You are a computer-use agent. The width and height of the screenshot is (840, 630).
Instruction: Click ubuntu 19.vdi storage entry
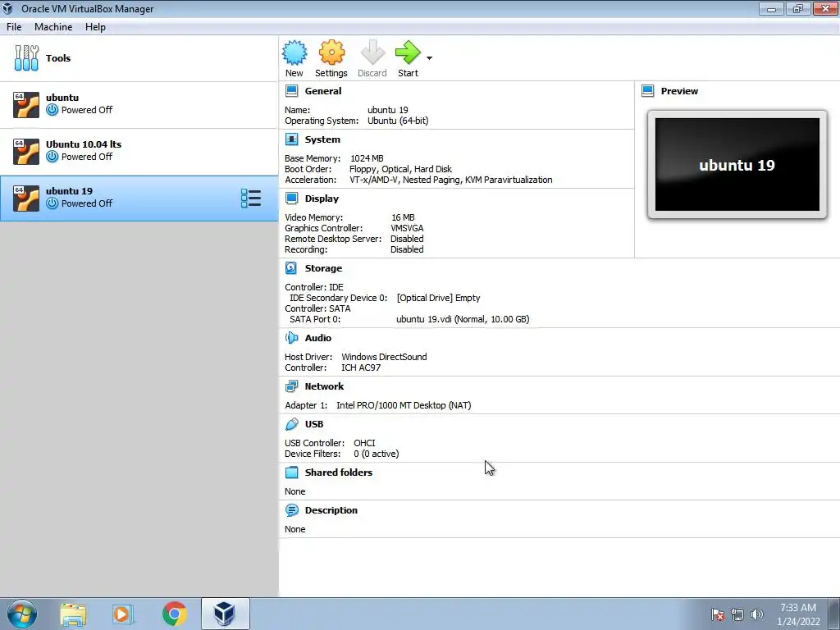pyautogui.click(x=463, y=319)
